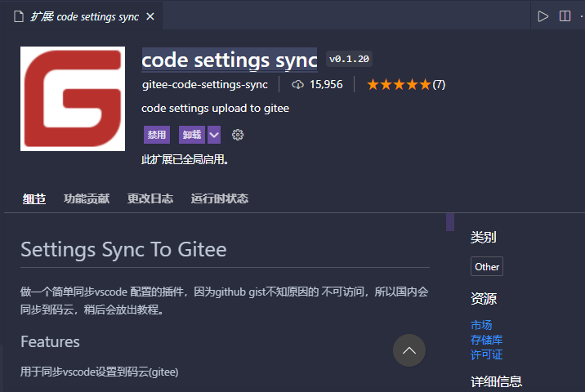
Task: Click the 类别 category heading
Action: coord(484,237)
